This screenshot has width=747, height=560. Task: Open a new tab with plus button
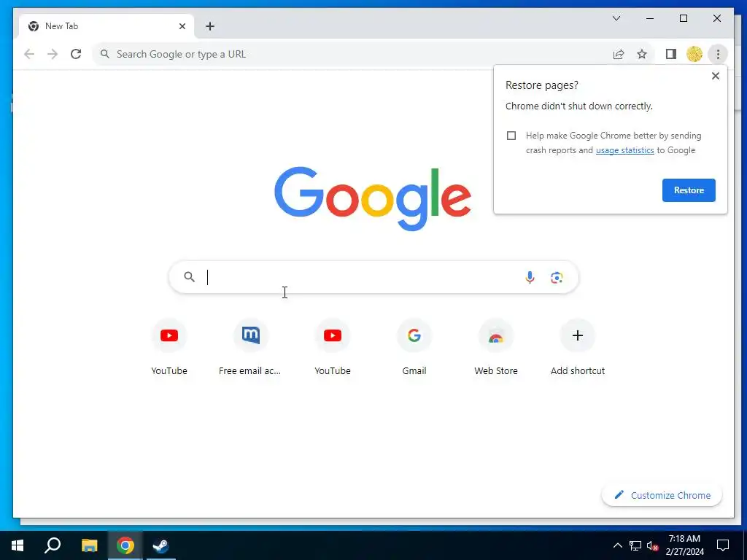point(210,26)
